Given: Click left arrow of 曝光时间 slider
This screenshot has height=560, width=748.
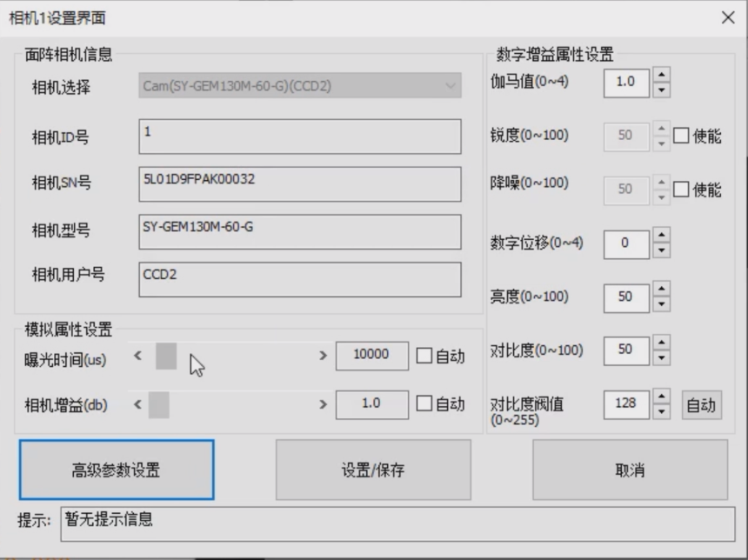Looking at the screenshot, I should [x=137, y=356].
